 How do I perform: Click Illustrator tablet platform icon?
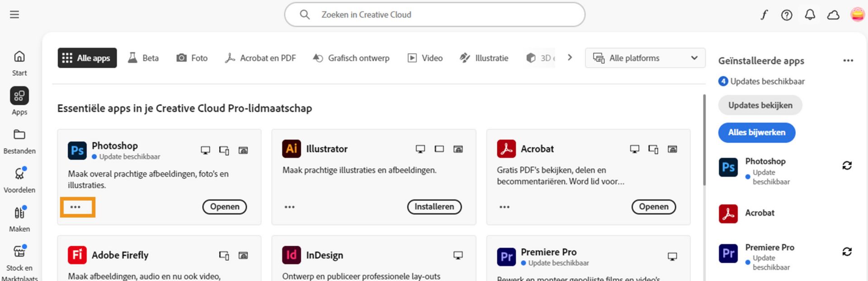click(x=439, y=149)
